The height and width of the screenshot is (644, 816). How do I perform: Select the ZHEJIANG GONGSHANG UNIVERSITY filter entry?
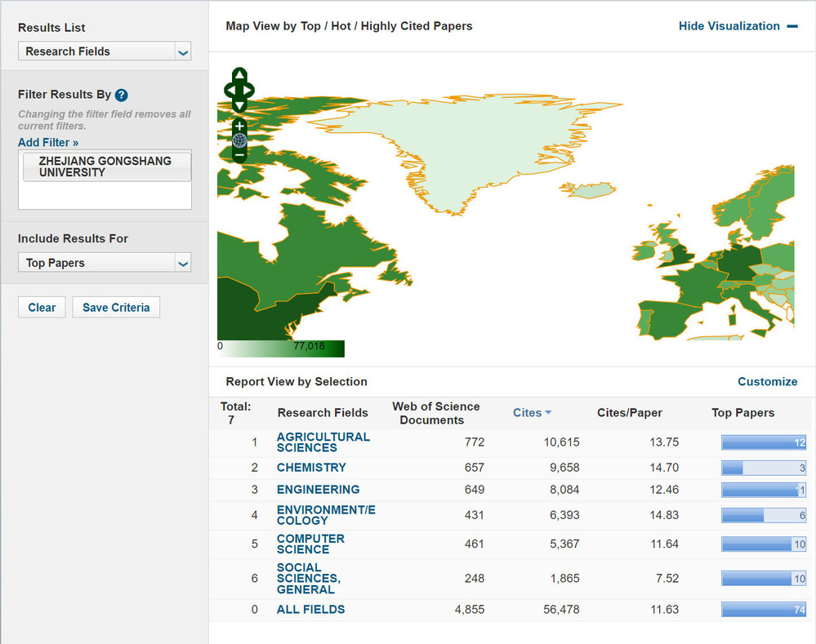105,167
